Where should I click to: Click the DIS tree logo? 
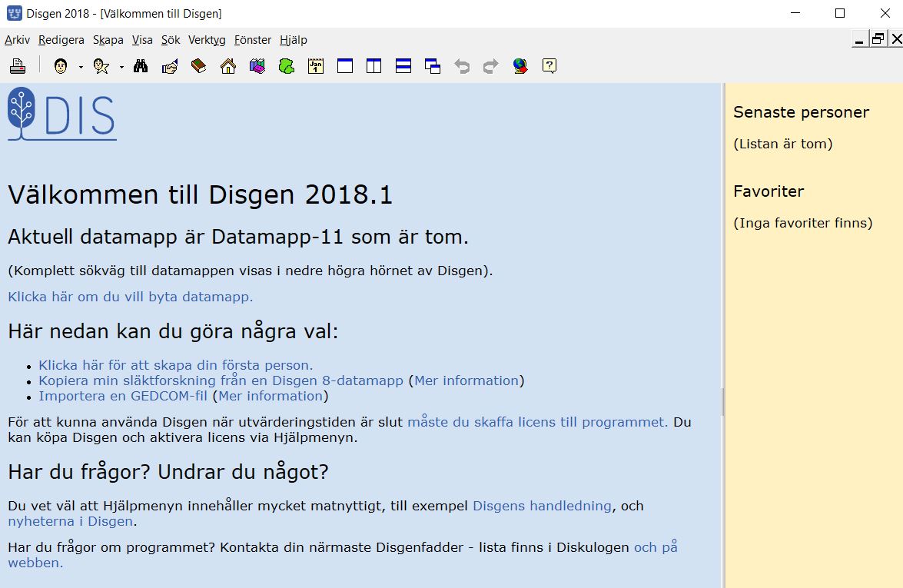pyautogui.click(x=61, y=114)
